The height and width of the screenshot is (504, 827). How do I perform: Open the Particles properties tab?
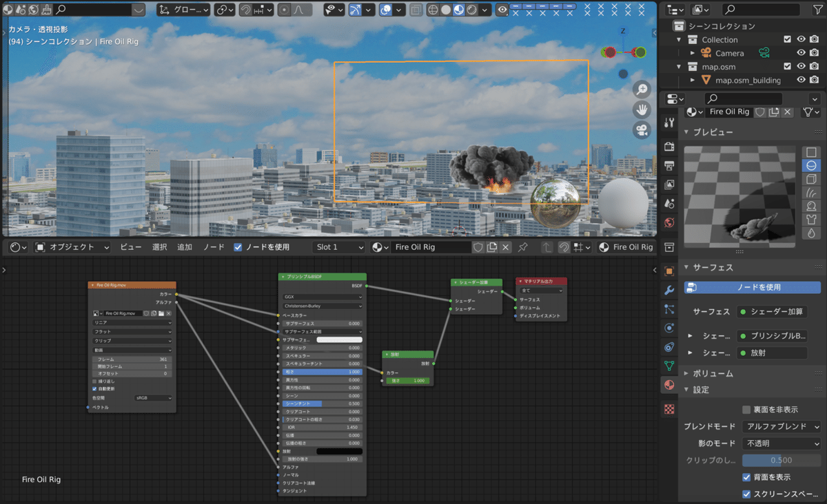(x=668, y=309)
